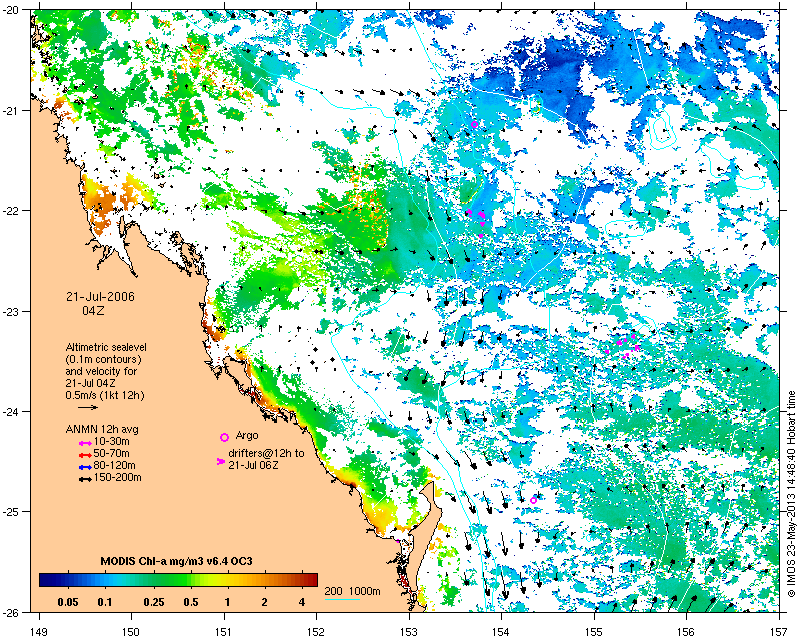Click the magenta drifter marker in the legend
The height and width of the screenshot is (640, 800).
[221, 461]
